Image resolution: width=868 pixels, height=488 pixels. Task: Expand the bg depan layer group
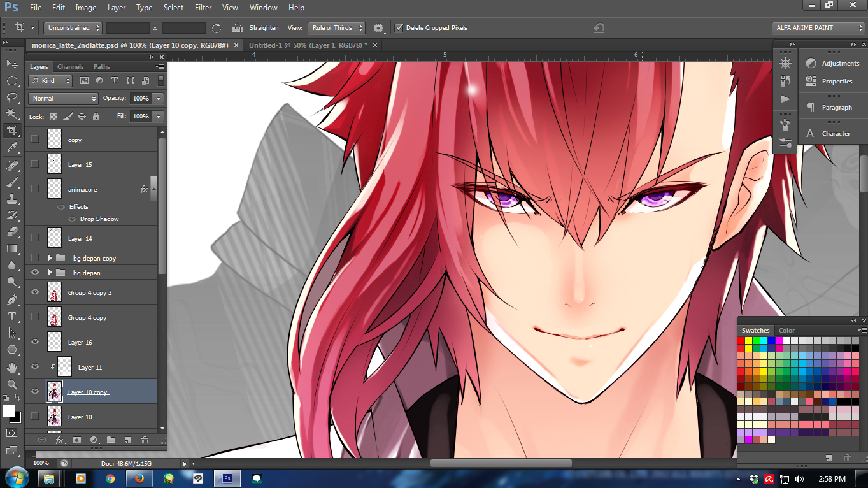(x=50, y=273)
